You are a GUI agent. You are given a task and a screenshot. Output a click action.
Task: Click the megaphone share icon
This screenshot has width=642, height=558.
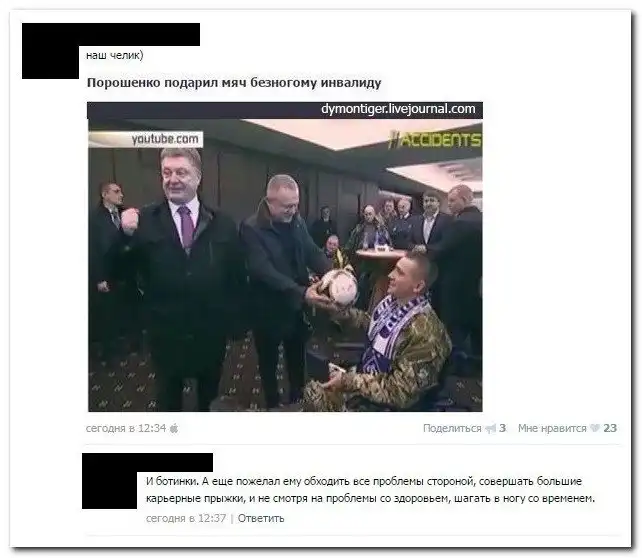[491, 429]
